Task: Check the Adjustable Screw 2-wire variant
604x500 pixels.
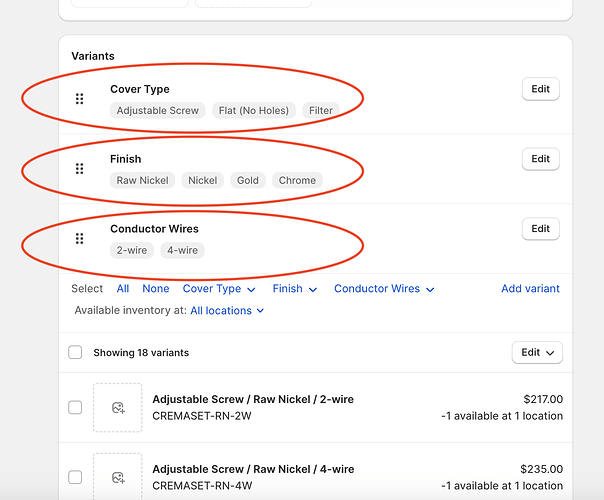Action: click(75, 407)
